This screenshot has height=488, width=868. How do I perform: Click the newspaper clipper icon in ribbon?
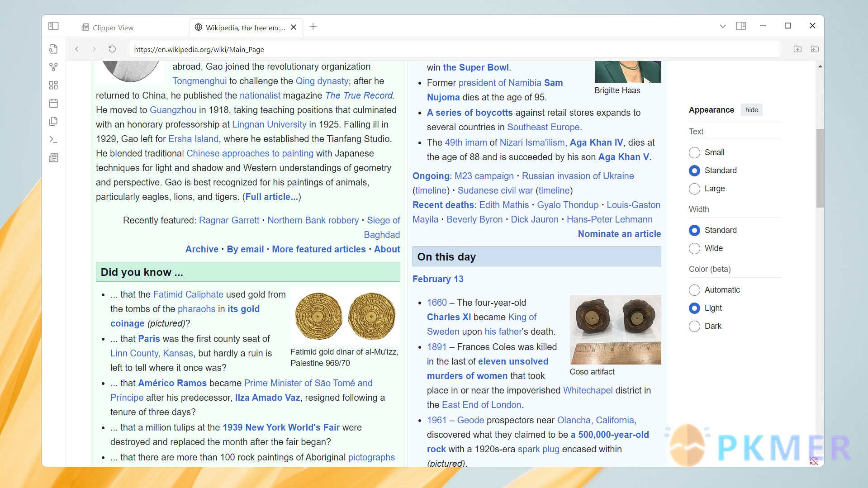point(53,157)
